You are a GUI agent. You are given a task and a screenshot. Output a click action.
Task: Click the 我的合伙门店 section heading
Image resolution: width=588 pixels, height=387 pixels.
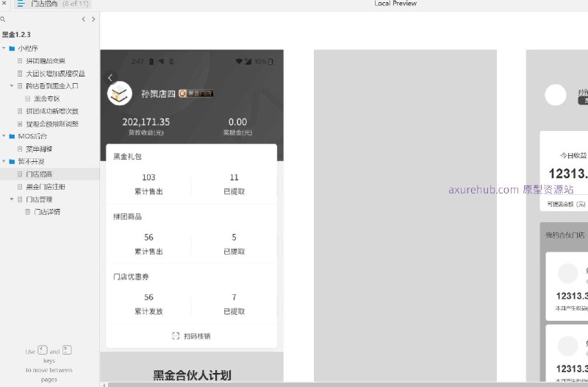(x=564, y=235)
